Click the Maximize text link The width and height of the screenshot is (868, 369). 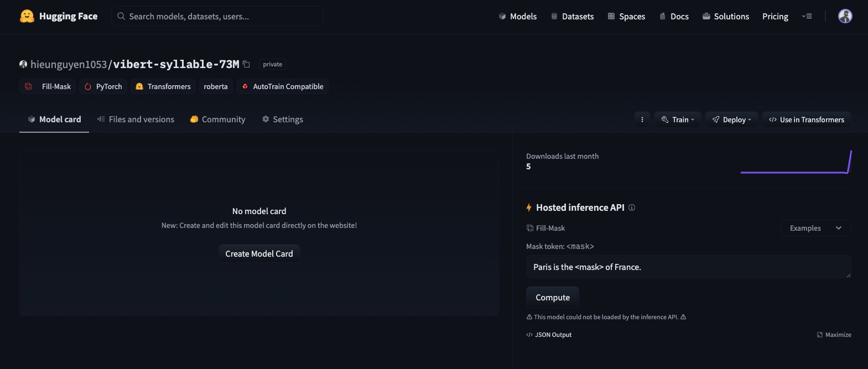pyautogui.click(x=838, y=335)
